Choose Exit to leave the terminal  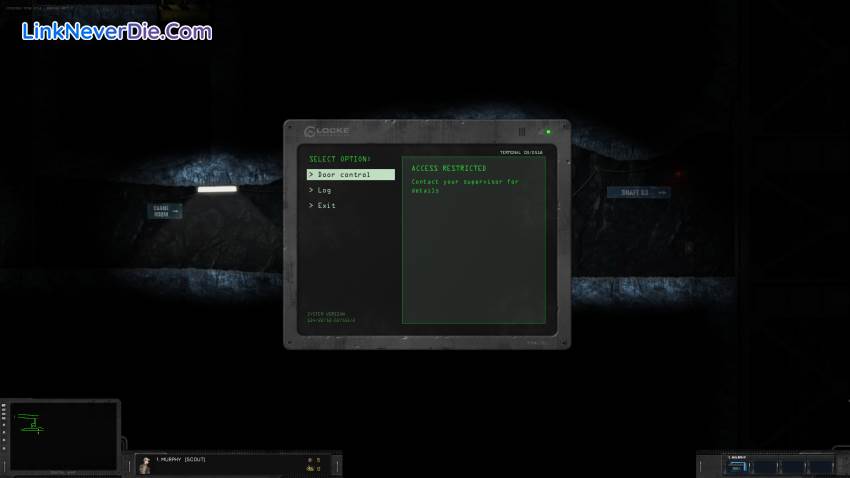tap(326, 206)
